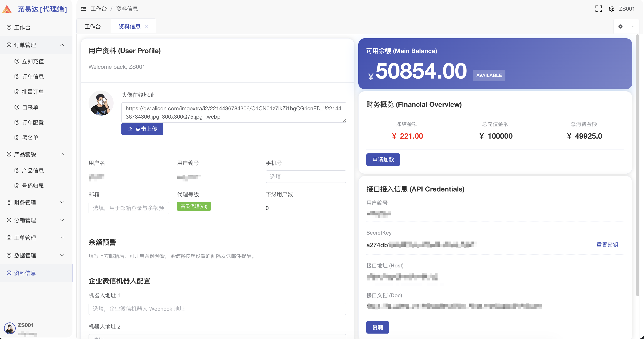Toggle the sidebar collapse hamburger icon
The width and height of the screenshot is (644, 339).
click(x=83, y=9)
